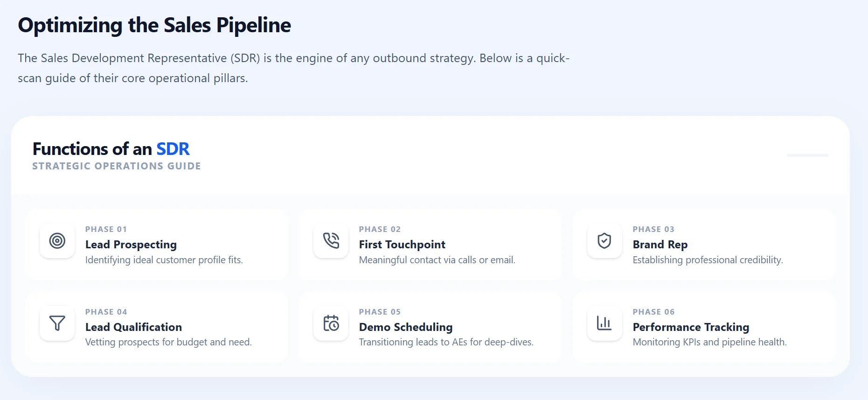Viewport: 868px width, 400px height.
Task: Click 'Identifying ideal customer profile fits.' text
Action: tap(164, 260)
